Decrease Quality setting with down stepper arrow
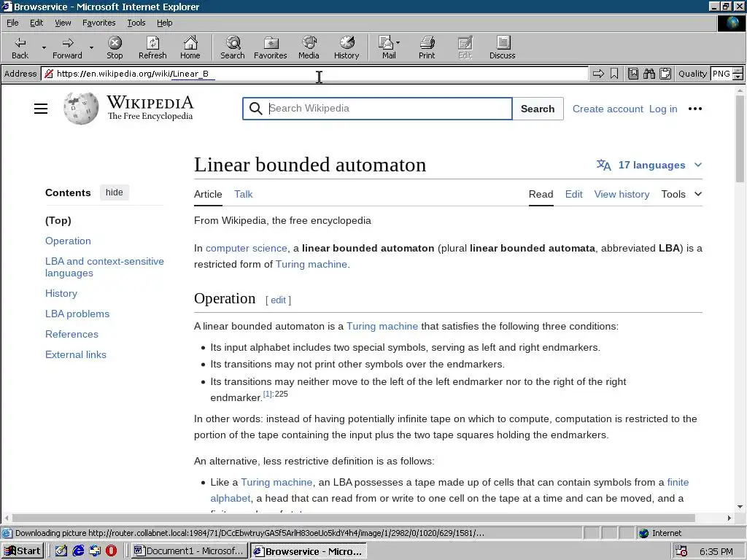747x560 pixels. pyautogui.click(x=738, y=77)
